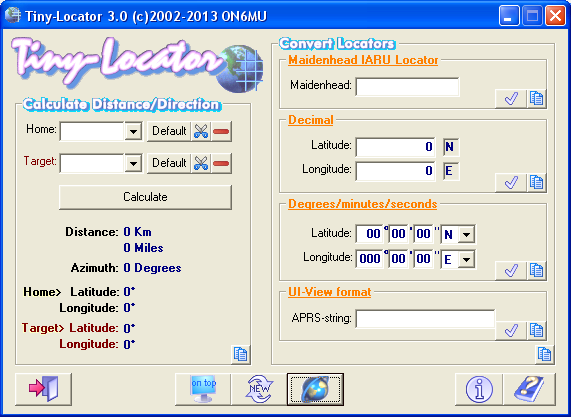Toggle the 'on top' window button
The image size is (571, 417).
coord(203,389)
